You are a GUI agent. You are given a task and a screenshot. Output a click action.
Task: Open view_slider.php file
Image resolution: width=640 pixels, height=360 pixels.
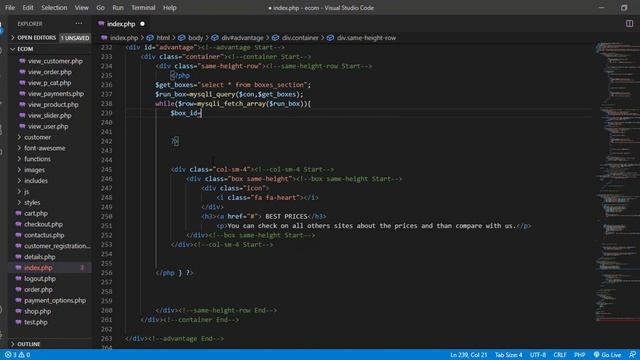pos(49,116)
